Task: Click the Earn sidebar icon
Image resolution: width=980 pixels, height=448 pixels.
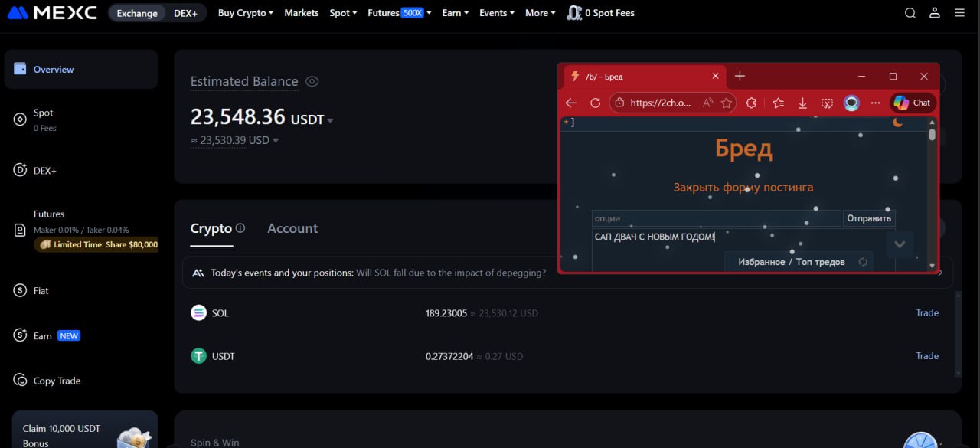Action: tap(20, 335)
